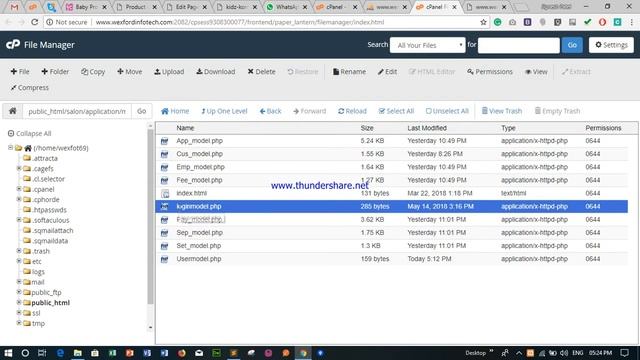
Task: Open the All Your Files search dropdown
Action: 427,45
